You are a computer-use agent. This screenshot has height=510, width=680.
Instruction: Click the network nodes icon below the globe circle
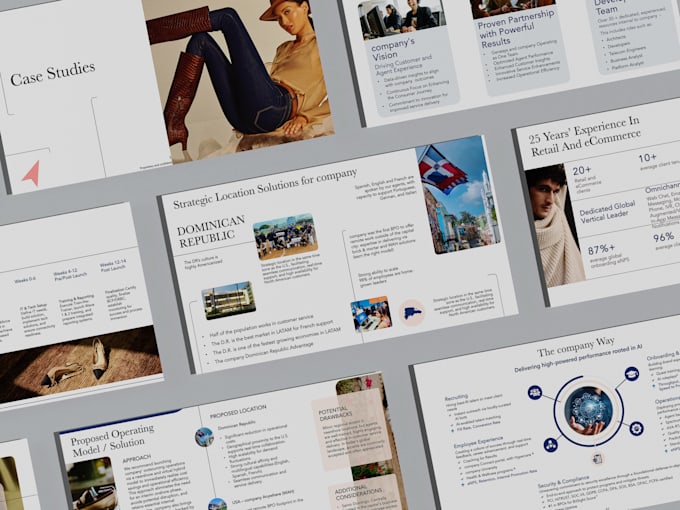pos(551,445)
